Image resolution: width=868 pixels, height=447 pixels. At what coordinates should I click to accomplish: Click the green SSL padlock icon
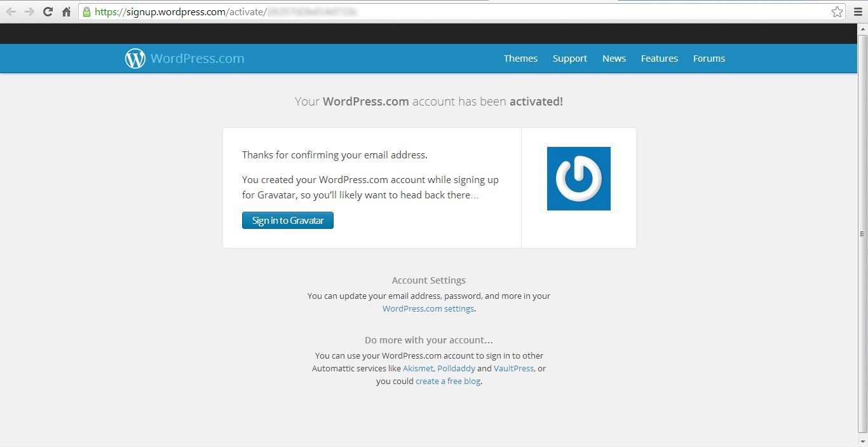tap(87, 11)
